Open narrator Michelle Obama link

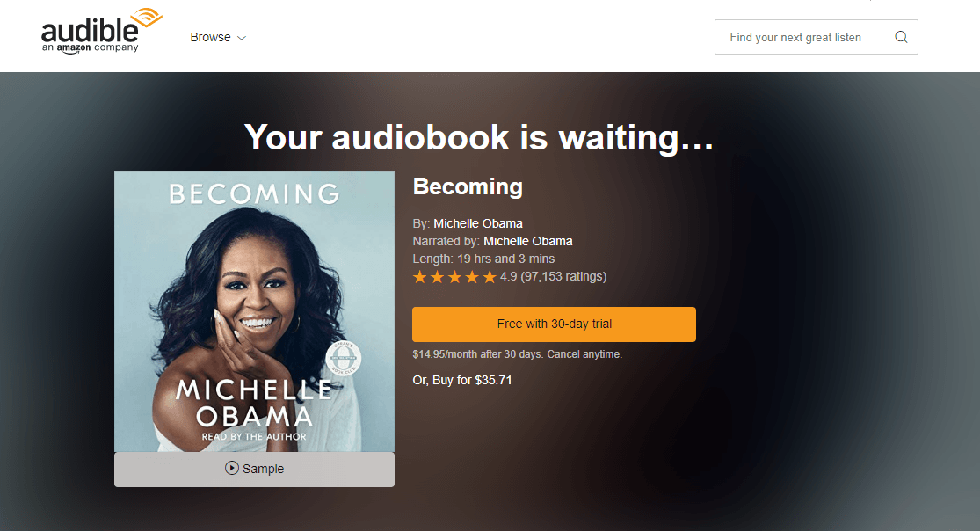click(x=528, y=241)
